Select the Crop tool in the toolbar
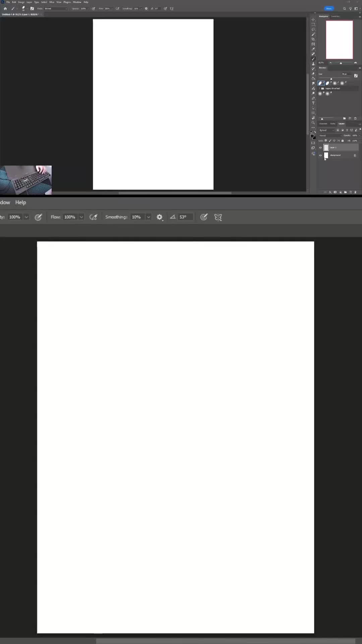Screen dimensions: 362x644 point(313,39)
